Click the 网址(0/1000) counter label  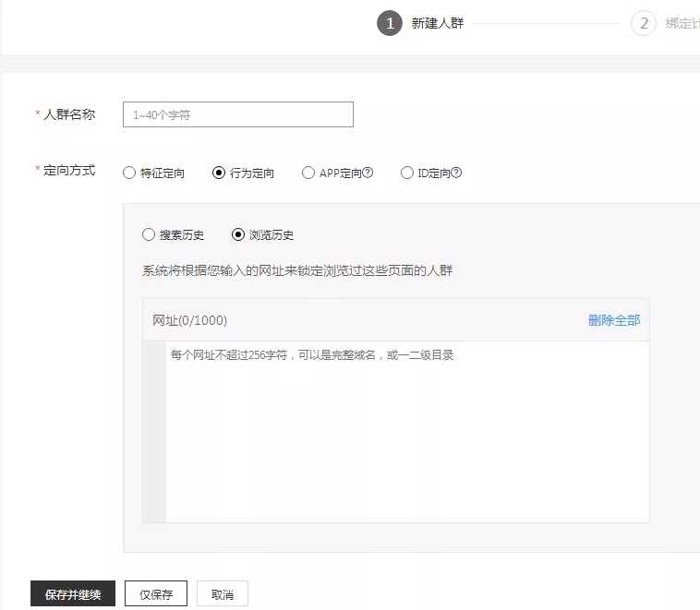pyautogui.click(x=189, y=320)
